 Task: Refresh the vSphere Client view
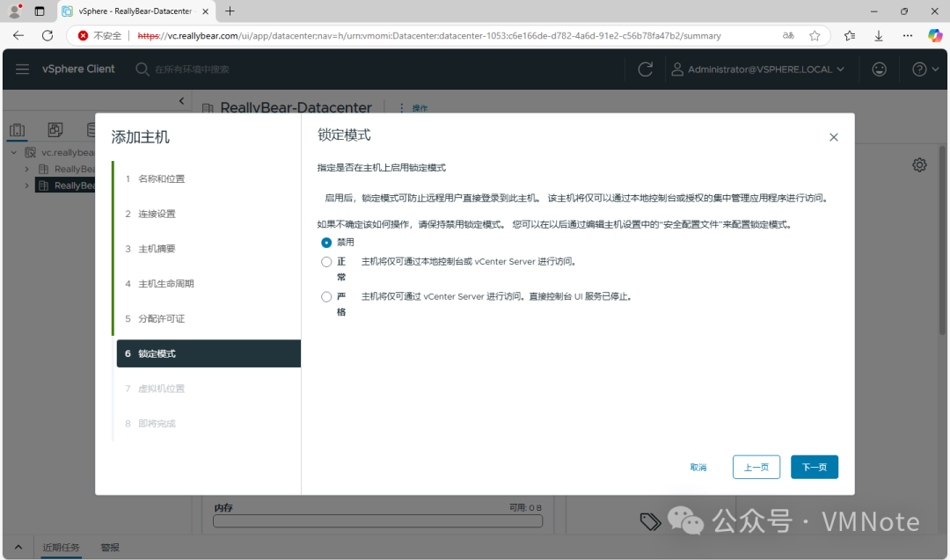[x=646, y=69]
